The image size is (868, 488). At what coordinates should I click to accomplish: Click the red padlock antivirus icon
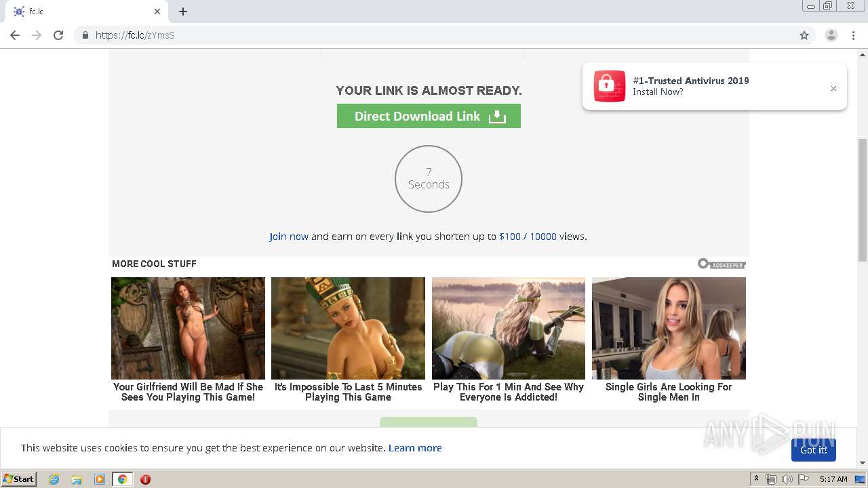609,86
